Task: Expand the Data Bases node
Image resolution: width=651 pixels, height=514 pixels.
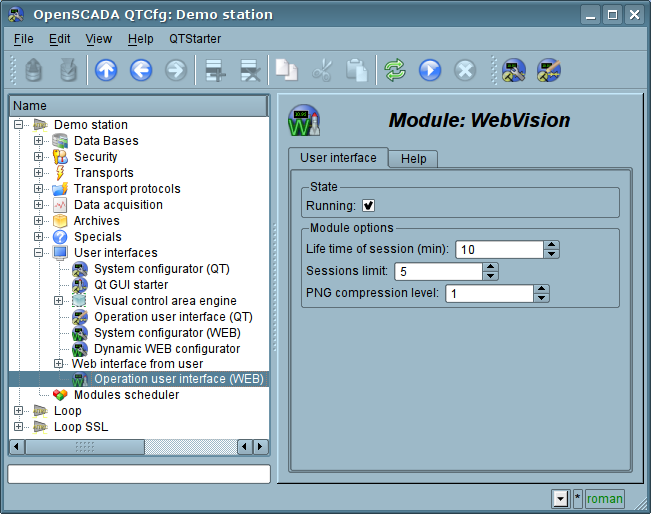Action: pyautogui.click(x=38, y=141)
